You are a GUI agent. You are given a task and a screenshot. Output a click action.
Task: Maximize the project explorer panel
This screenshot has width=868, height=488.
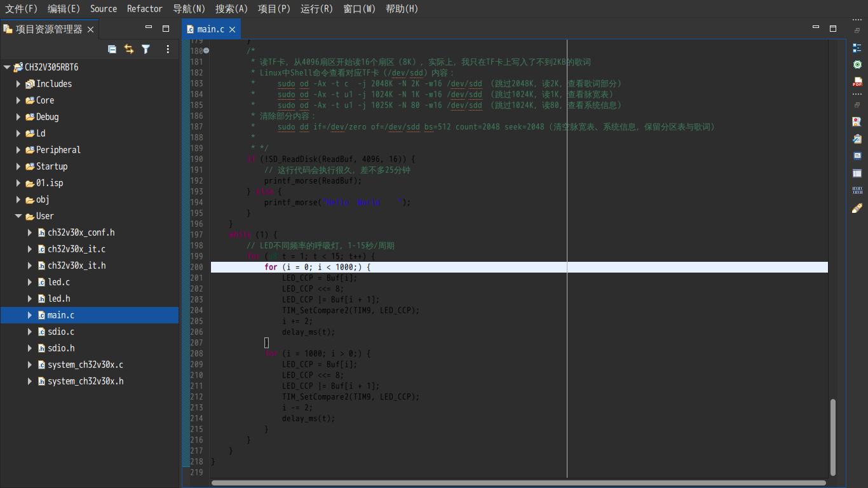pos(166,29)
